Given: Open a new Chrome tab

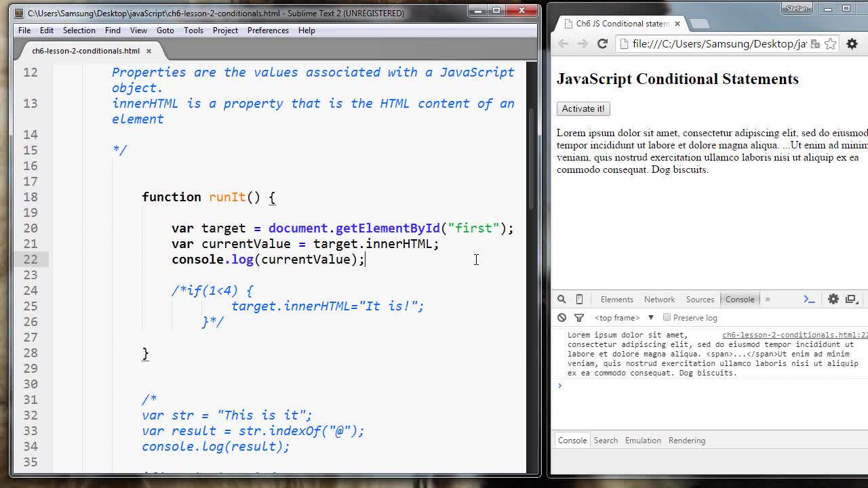Looking at the screenshot, I should click(699, 24).
